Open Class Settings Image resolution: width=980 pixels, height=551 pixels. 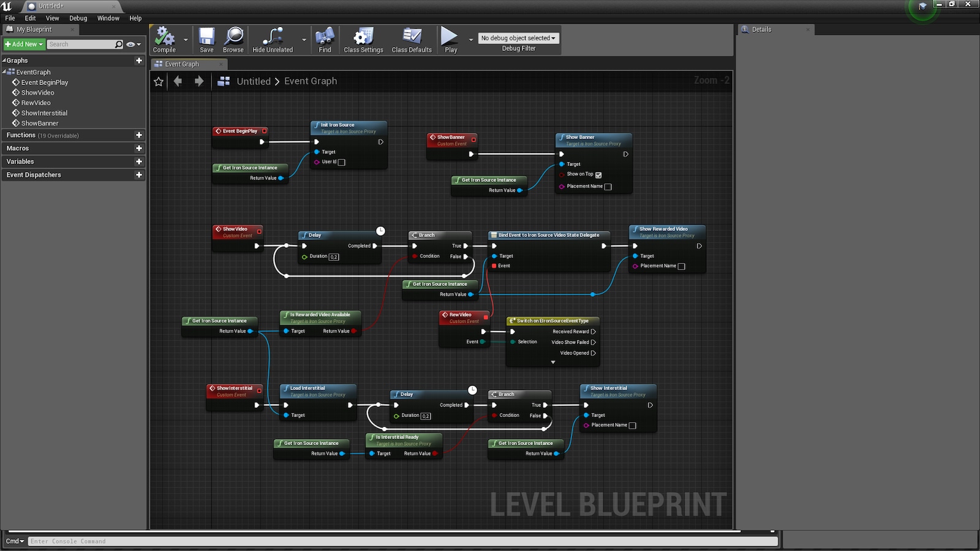(363, 37)
